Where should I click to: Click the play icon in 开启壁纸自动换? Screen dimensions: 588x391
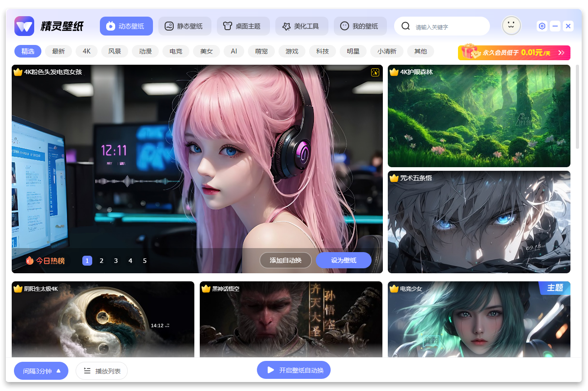[x=270, y=370]
